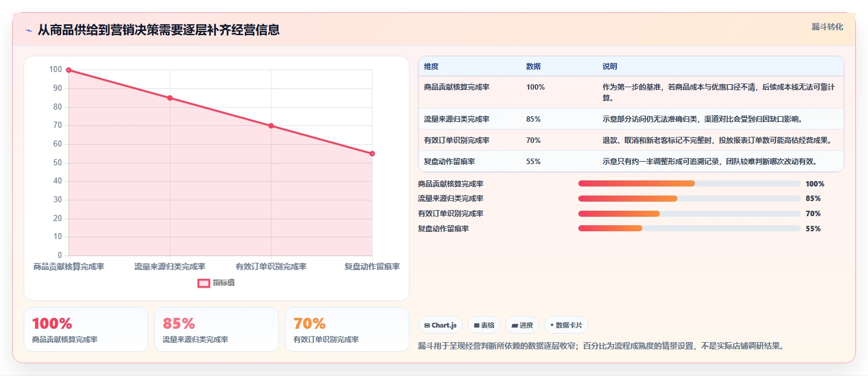The image size is (868, 376).
Task: Click the footnote starting with 漏斗用于呈现经营判断
Action: coord(602,346)
